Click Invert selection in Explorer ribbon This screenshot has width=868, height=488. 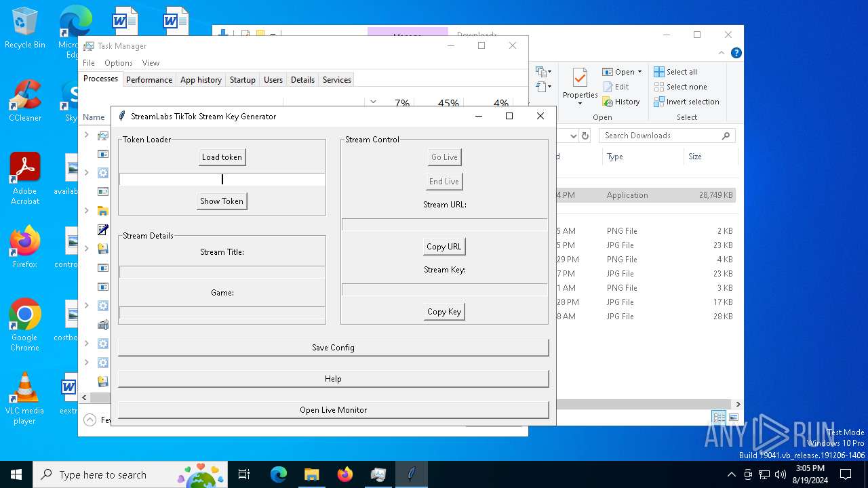686,102
